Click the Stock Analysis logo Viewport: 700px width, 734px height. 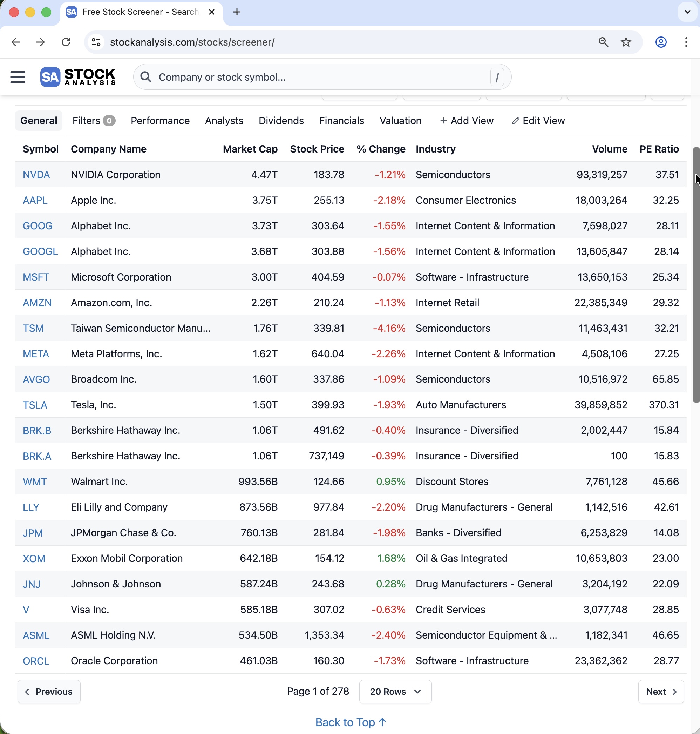78,77
